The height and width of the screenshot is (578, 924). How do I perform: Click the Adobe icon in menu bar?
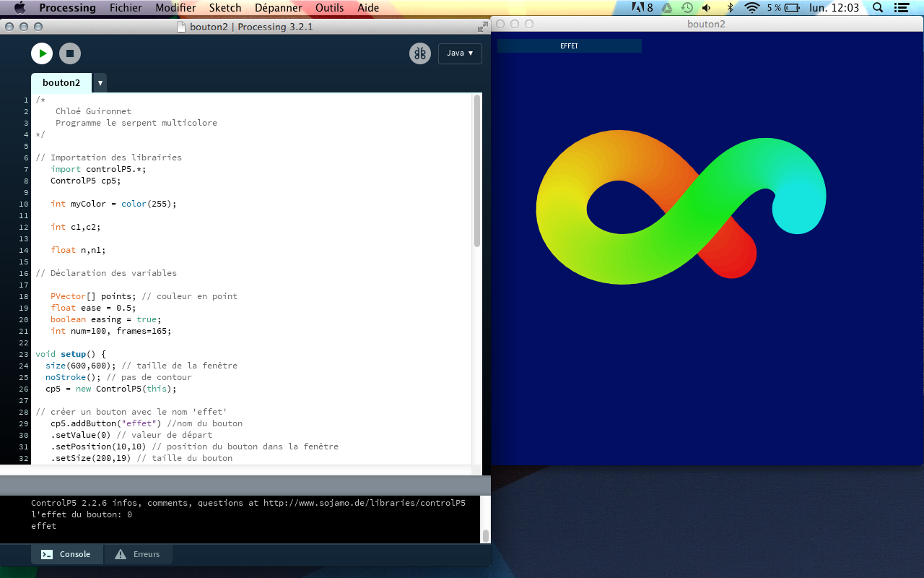coord(642,8)
